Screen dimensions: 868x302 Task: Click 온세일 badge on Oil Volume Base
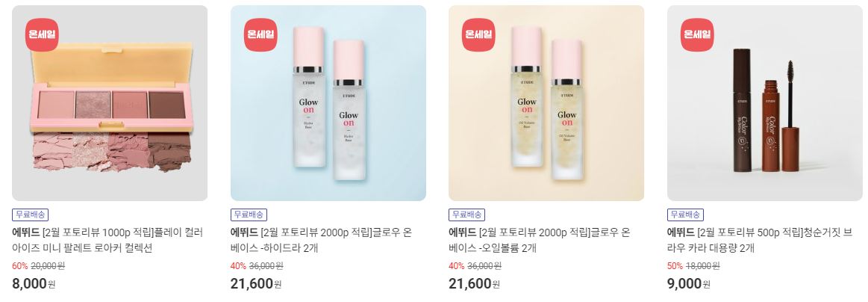(478, 35)
